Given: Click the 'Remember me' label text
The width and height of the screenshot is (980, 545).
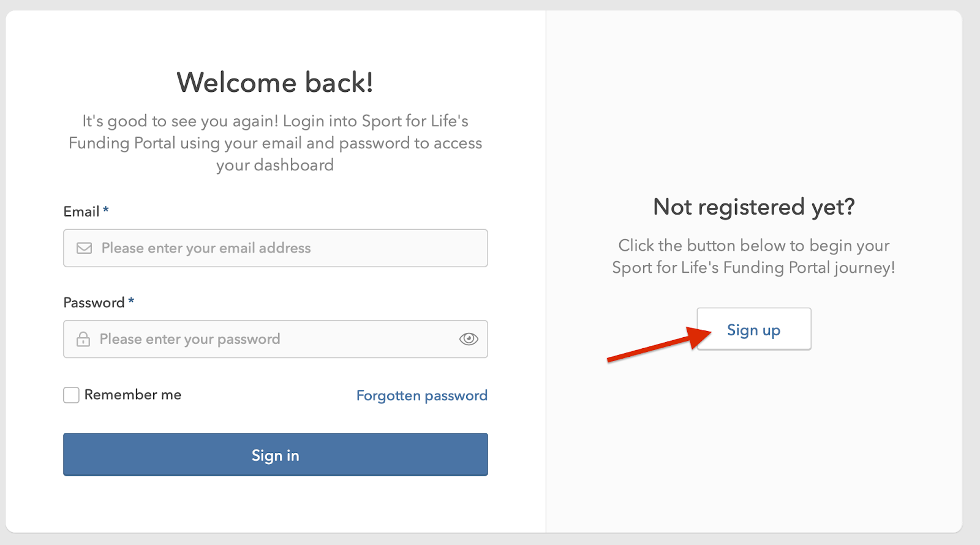Looking at the screenshot, I should 133,395.
